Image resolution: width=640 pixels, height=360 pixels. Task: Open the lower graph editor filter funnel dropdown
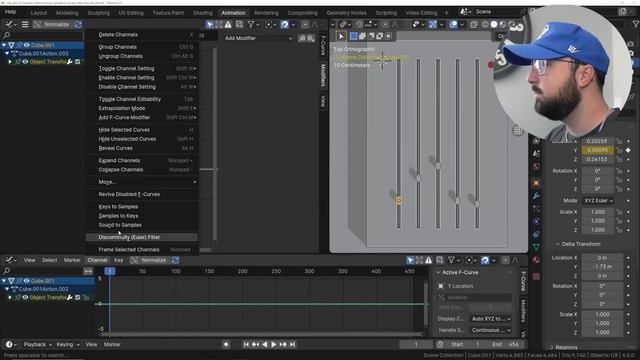(x=453, y=260)
